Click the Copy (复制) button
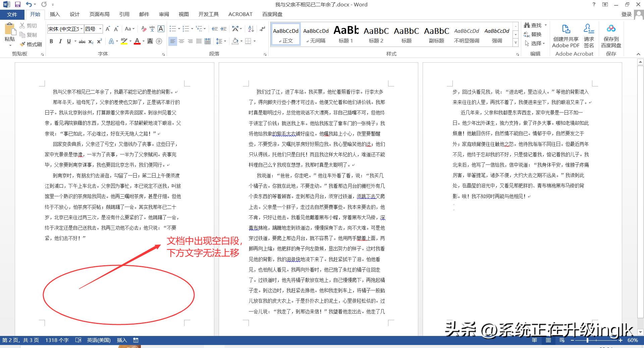Image resolution: width=644 pixels, height=348 pixels. click(28, 35)
